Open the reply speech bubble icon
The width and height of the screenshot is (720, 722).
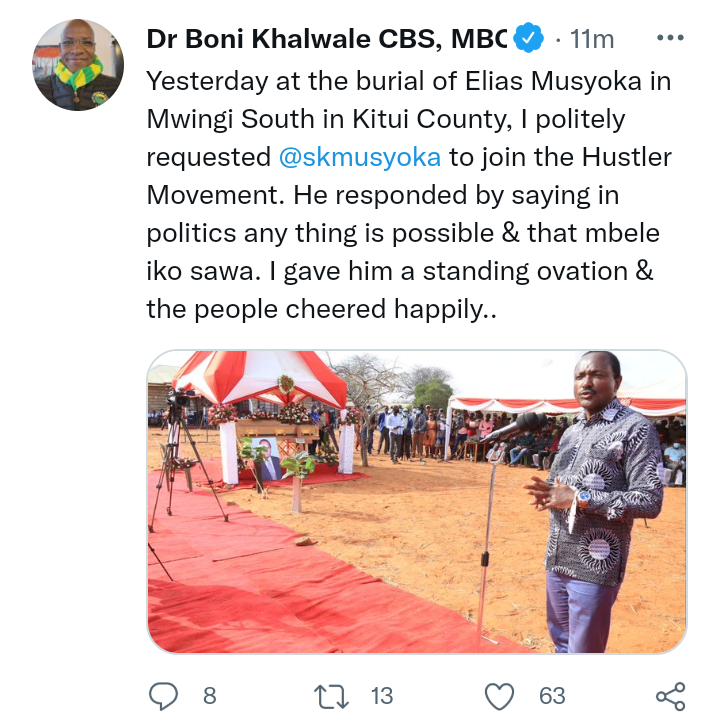pyautogui.click(x=163, y=696)
